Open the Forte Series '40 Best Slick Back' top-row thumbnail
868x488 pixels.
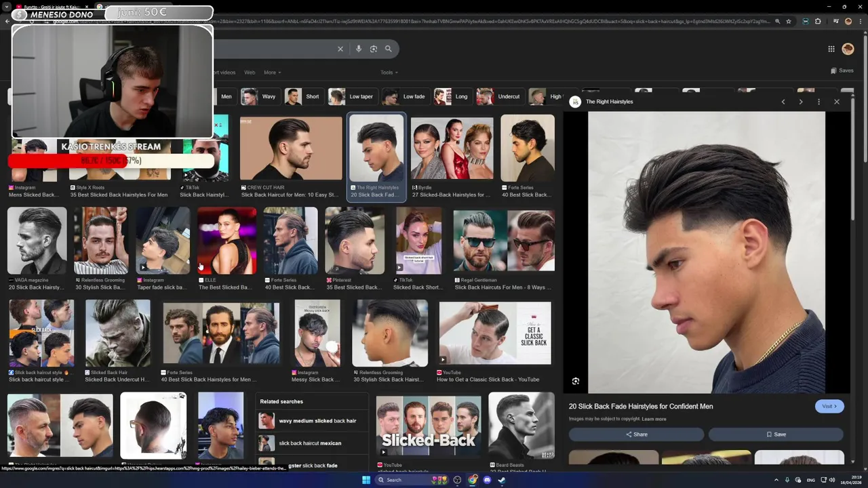click(x=527, y=148)
